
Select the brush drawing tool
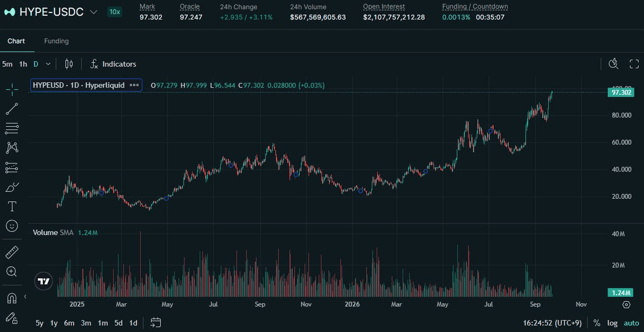(x=12, y=187)
